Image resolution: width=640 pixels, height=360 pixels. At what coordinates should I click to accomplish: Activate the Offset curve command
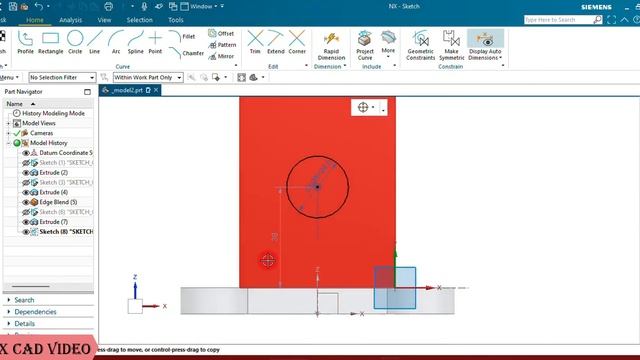tap(221, 33)
